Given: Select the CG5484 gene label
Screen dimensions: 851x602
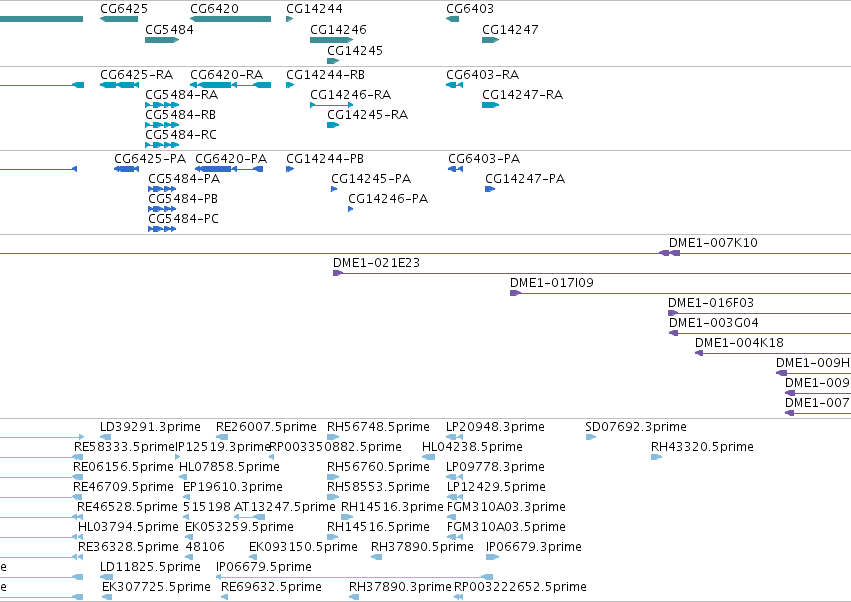Looking at the screenshot, I should (x=169, y=29).
